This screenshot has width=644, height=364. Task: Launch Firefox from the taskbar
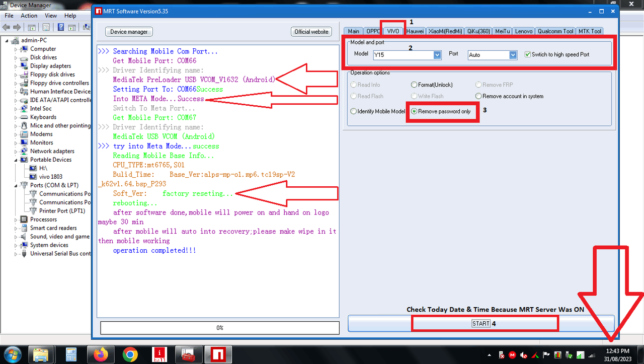(101, 354)
